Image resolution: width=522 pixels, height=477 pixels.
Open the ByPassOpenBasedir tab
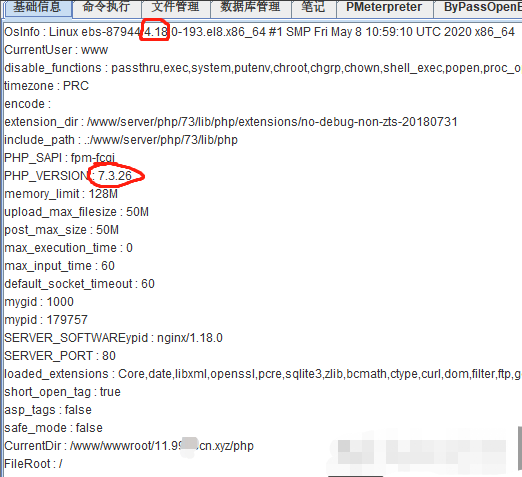point(478,8)
